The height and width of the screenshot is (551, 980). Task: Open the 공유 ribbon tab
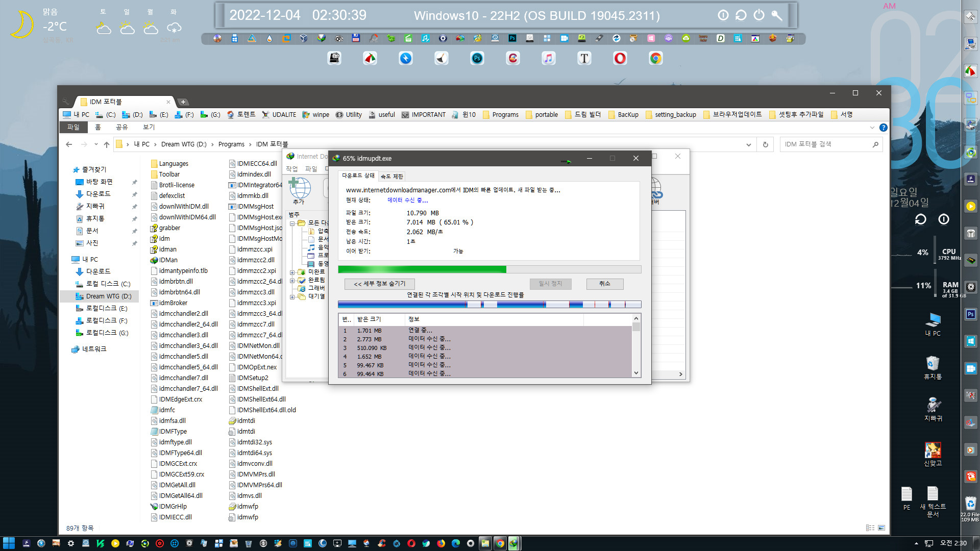pos(122,128)
